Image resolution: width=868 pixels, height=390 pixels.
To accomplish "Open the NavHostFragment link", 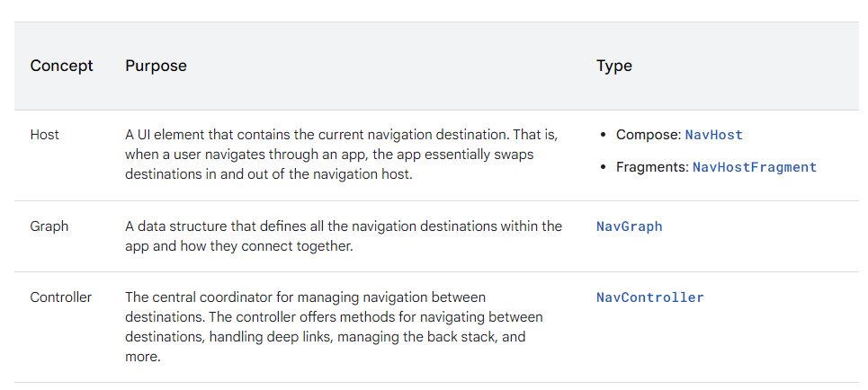I will pos(754,167).
